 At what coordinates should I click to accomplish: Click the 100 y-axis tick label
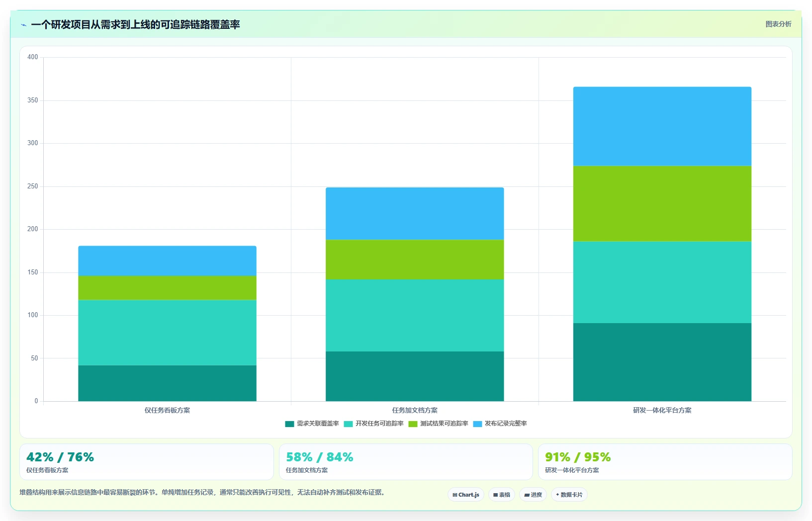33,315
